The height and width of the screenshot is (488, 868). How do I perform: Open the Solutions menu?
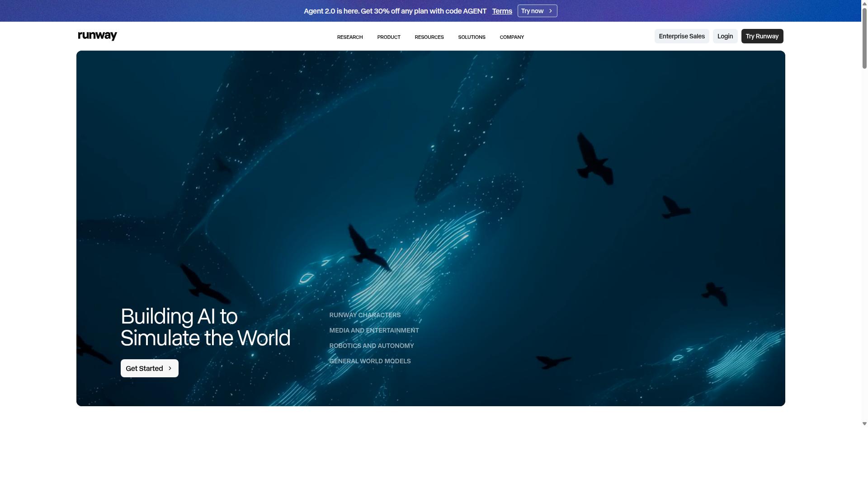pyautogui.click(x=472, y=37)
